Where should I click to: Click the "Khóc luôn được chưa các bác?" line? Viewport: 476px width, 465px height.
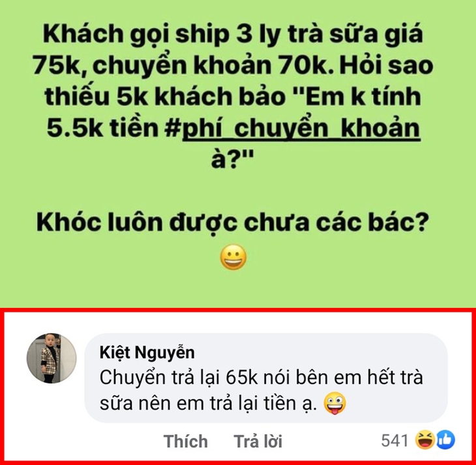coord(233,222)
